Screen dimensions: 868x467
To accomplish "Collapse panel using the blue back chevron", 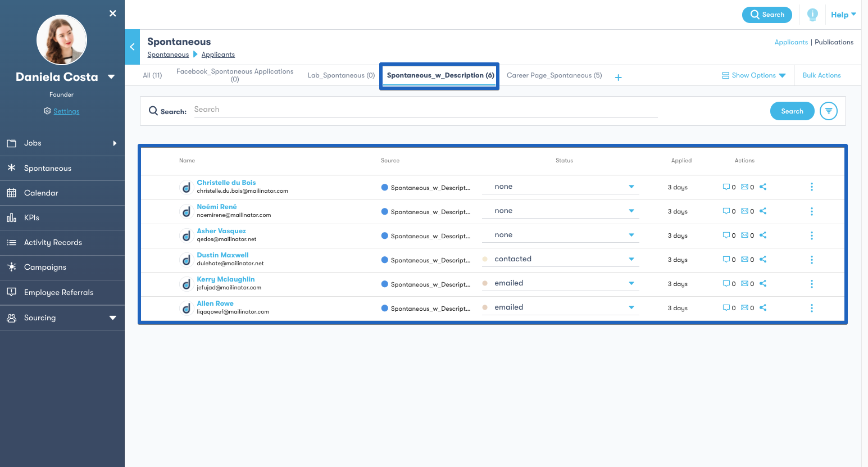I will 132,47.
